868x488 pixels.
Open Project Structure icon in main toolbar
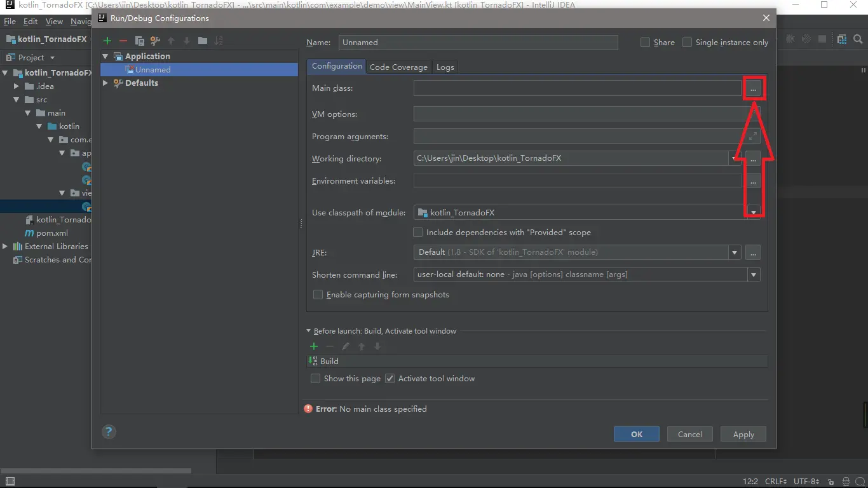coord(842,39)
